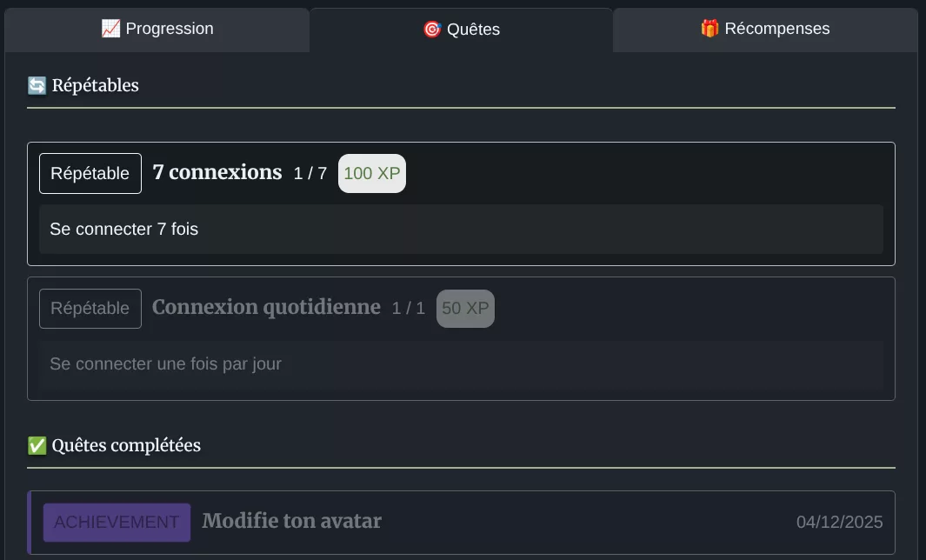This screenshot has width=926, height=560.
Task: Click the 1 / 7 progress counter
Action: [310, 173]
